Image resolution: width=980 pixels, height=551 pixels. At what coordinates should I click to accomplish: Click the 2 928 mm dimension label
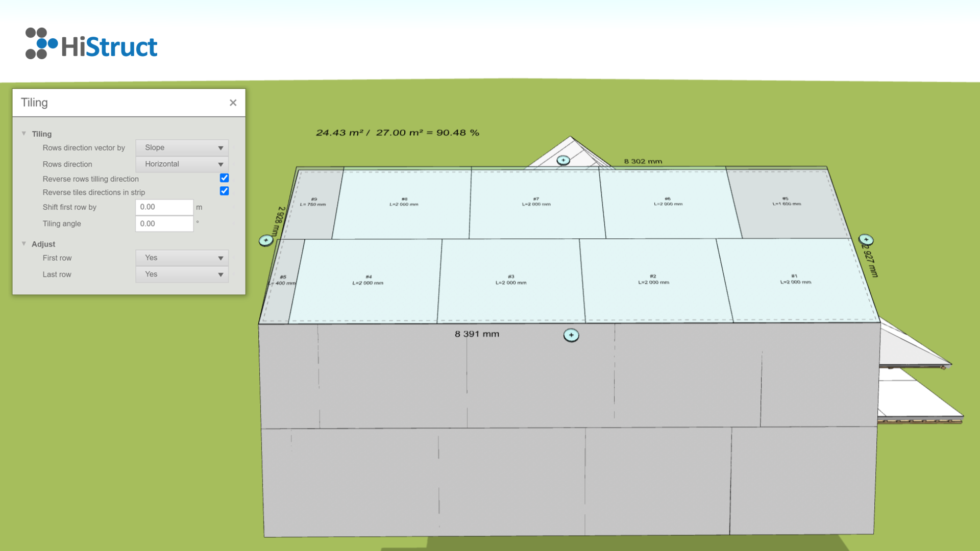click(x=279, y=221)
